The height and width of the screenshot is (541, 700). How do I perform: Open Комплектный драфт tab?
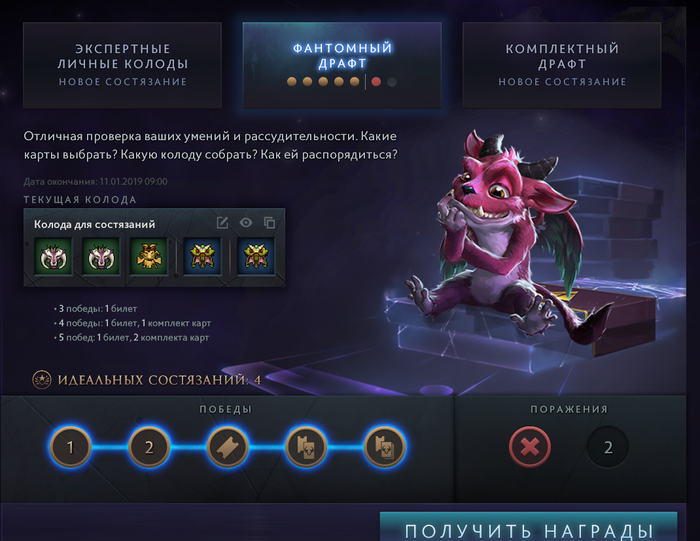pos(562,65)
